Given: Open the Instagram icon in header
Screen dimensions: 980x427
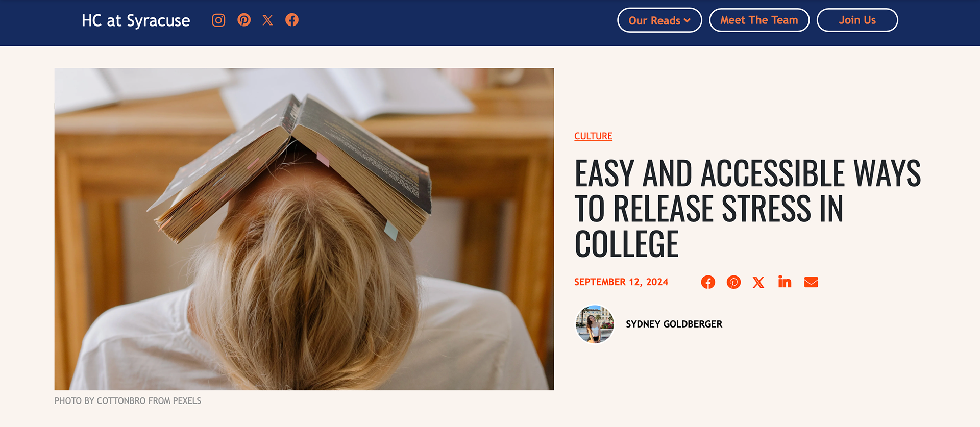Looking at the screenshot, I should click(218, 20).
